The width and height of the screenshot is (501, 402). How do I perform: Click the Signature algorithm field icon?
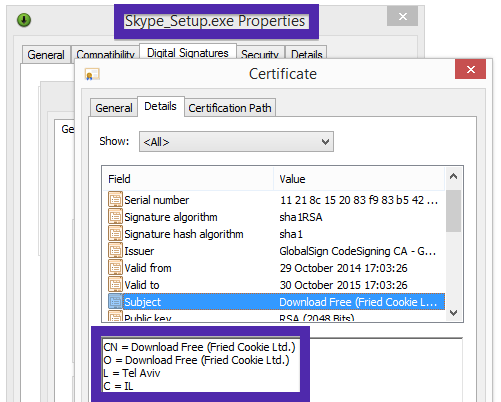tap(115, 217)
